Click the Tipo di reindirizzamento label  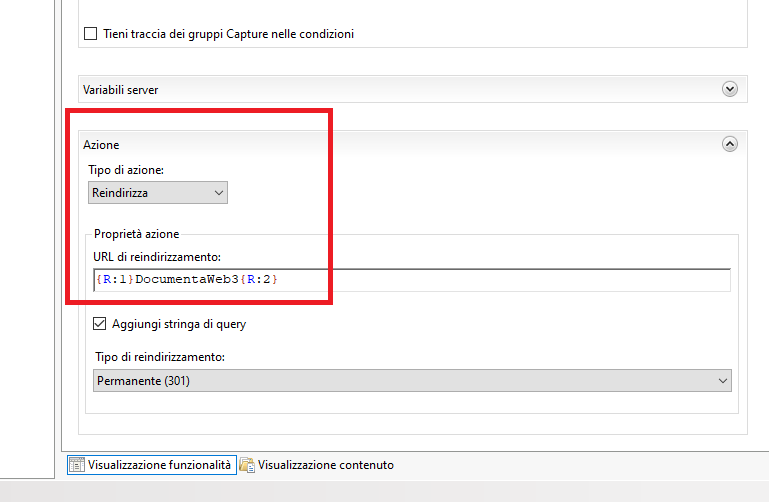point(160,357)
